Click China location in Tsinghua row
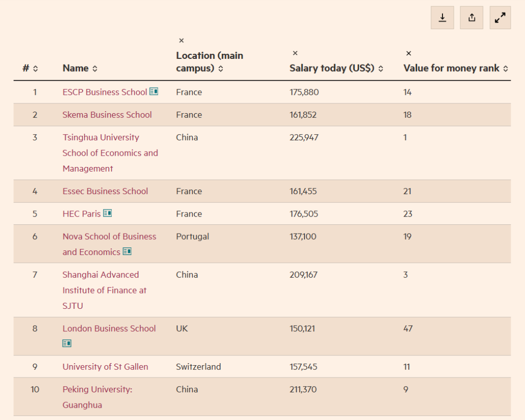 pos(187,137)
